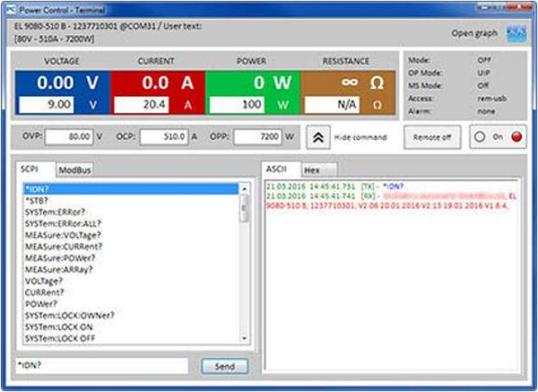Click the double-chevron Hide command icon
The width and height of the screenshot is (538, 392).
coord(317,137)
